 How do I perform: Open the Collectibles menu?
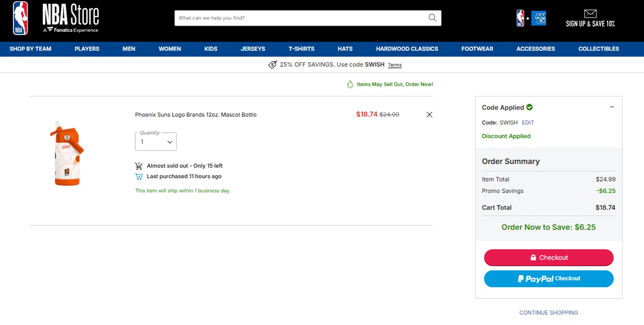tap(599, 49)
